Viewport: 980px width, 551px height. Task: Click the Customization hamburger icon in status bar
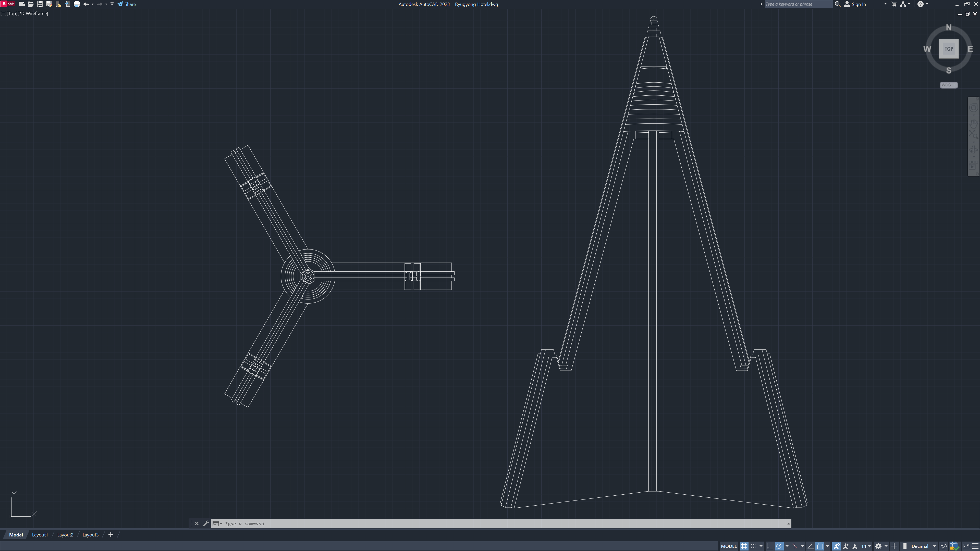(975, 546)
